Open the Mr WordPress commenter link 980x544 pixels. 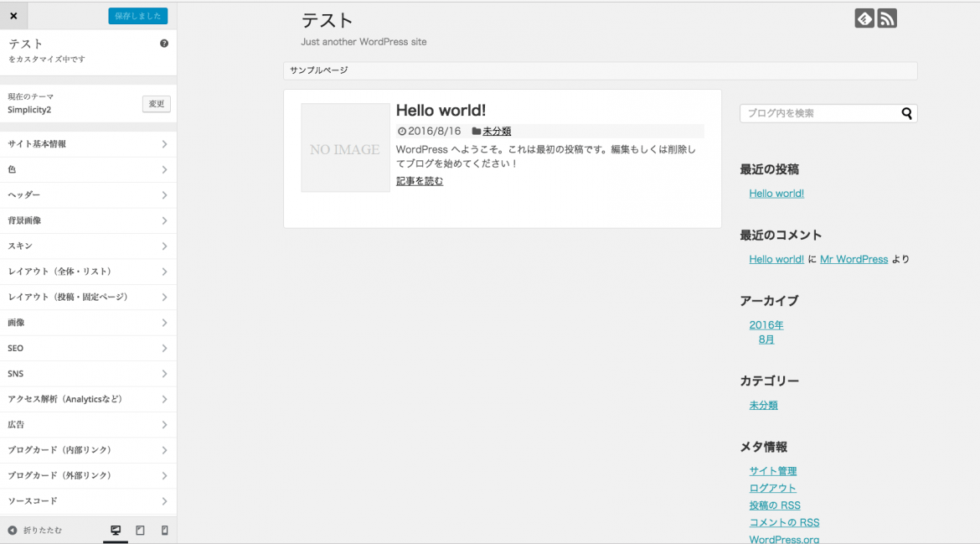[x=854, y=259]
